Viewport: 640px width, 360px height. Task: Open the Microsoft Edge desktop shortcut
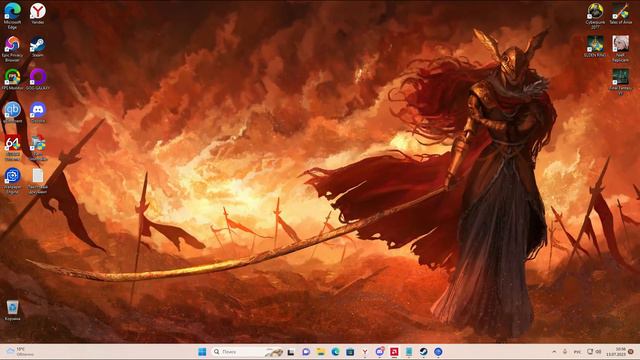coord(12,16)
